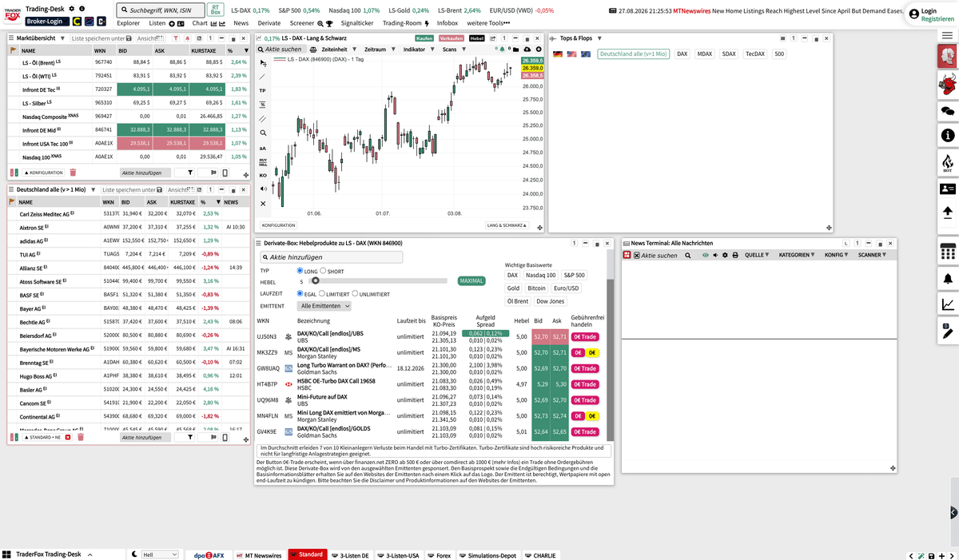Select the SHORT radio option
Screen dimensions: 959x560
click(x=323, y=271)
